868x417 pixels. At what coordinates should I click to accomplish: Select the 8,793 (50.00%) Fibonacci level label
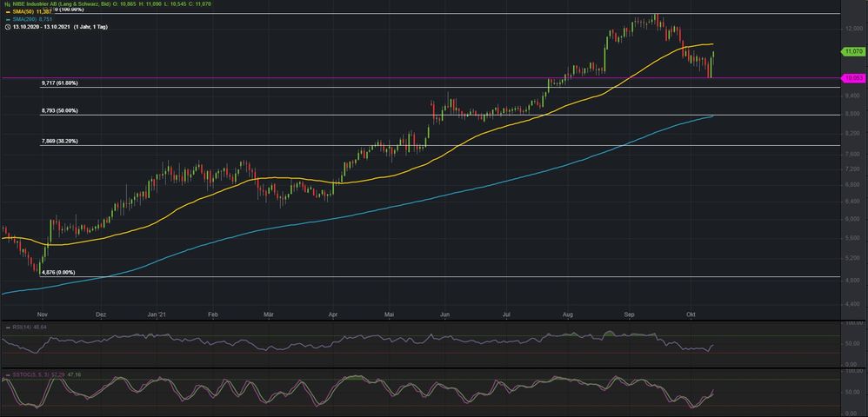click(59, 111)
